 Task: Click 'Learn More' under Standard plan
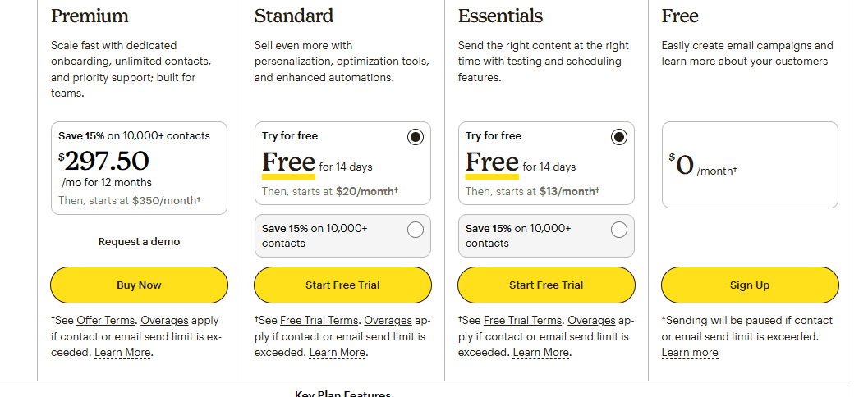click(338, 353)
